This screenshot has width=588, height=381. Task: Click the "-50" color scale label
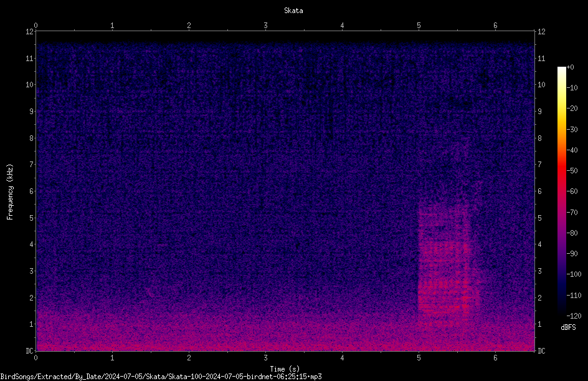coord(572,171)
